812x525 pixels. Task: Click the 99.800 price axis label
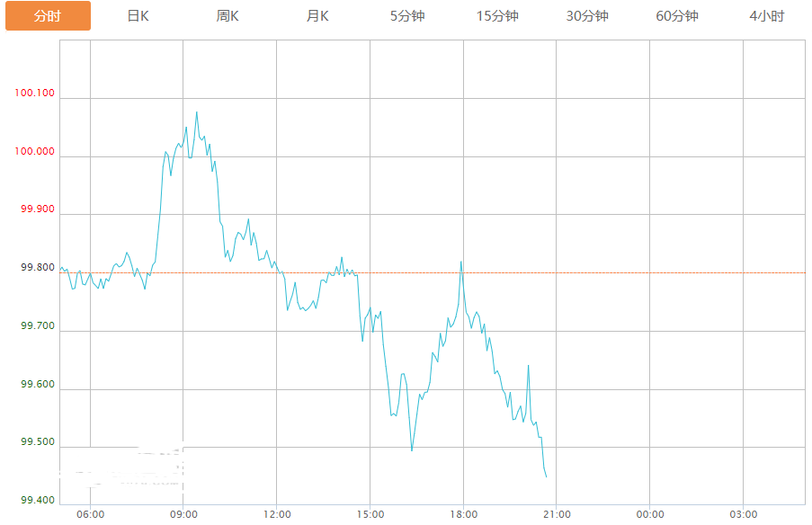click(x=37, y=268)
